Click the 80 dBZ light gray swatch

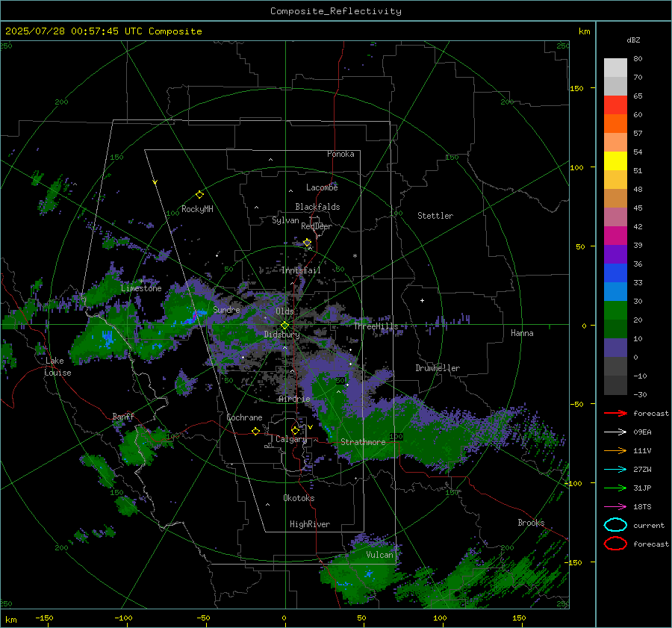tap(615, 67)
